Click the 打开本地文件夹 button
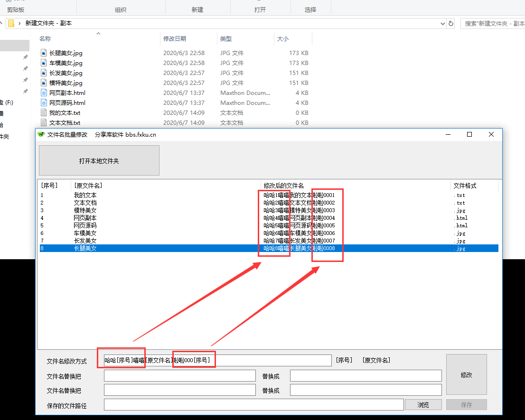Image resolution: width=525 pixels, height=420 pixels. click(99, 161)
